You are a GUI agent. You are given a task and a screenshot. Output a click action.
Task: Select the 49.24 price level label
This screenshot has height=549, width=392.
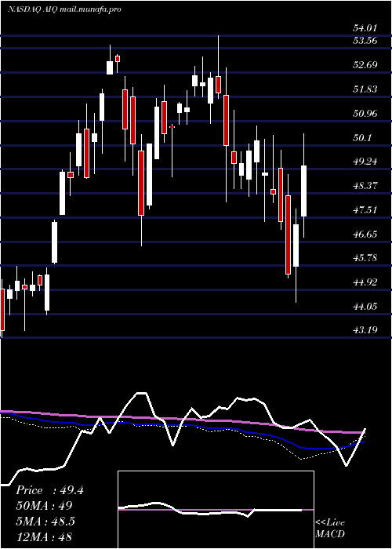pyautogui.click(x=365, y=162)
